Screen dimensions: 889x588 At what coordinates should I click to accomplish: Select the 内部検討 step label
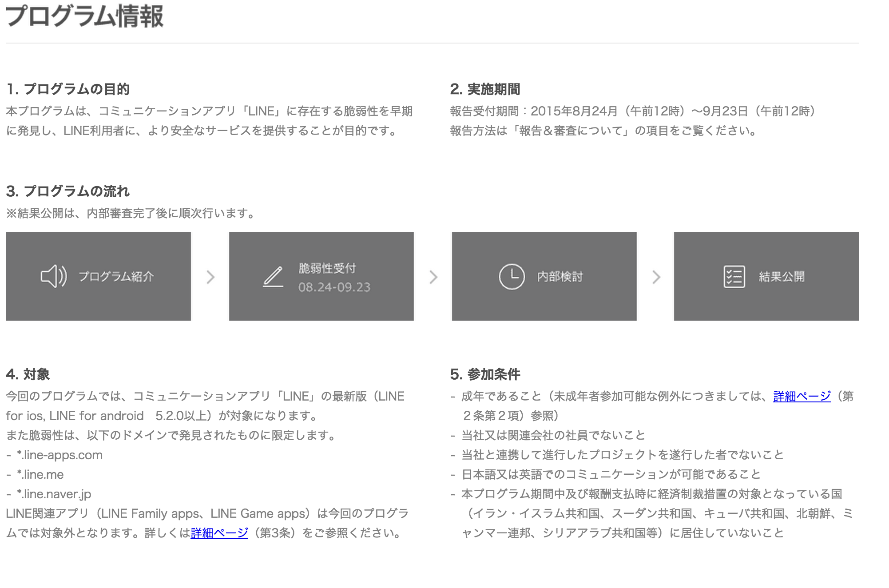coord(560,277)
